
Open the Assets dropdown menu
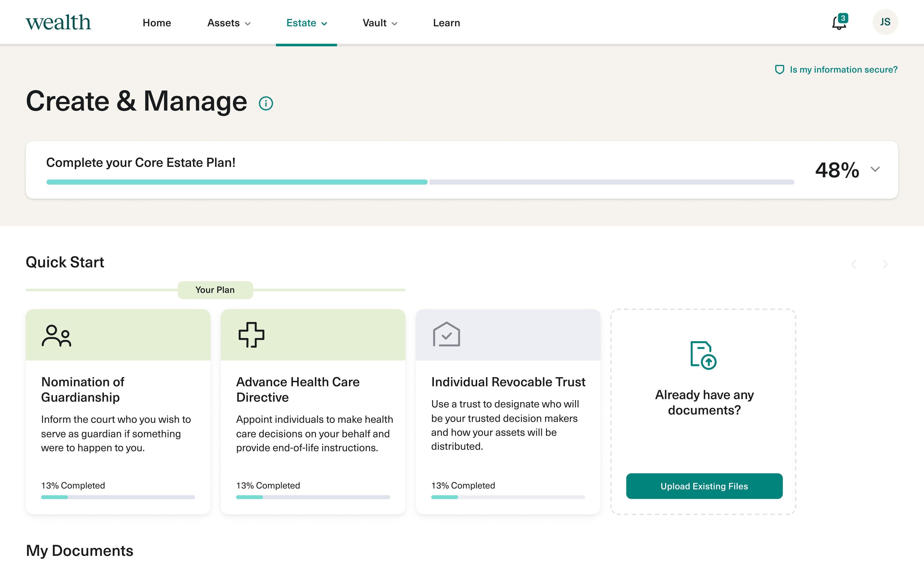tap(229, 23)
